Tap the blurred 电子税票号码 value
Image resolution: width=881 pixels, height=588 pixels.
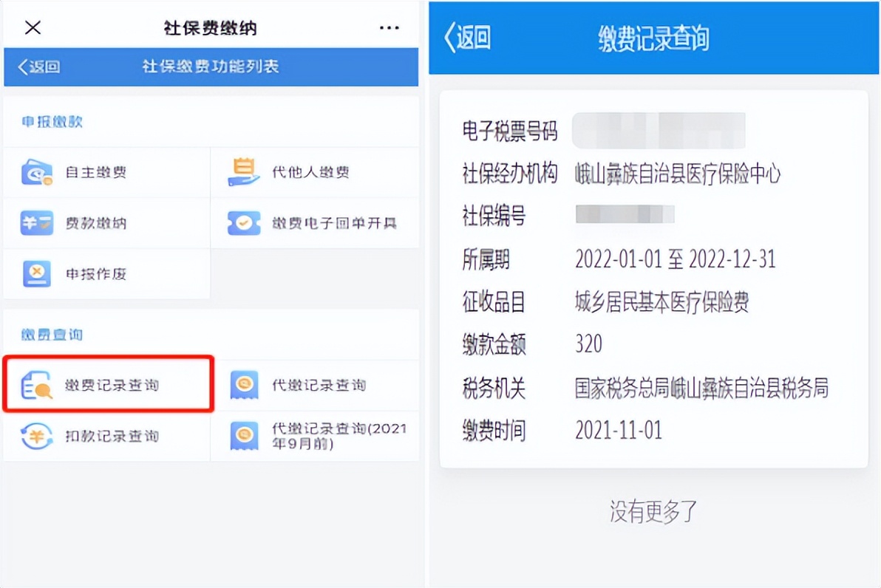click(659, 131)
